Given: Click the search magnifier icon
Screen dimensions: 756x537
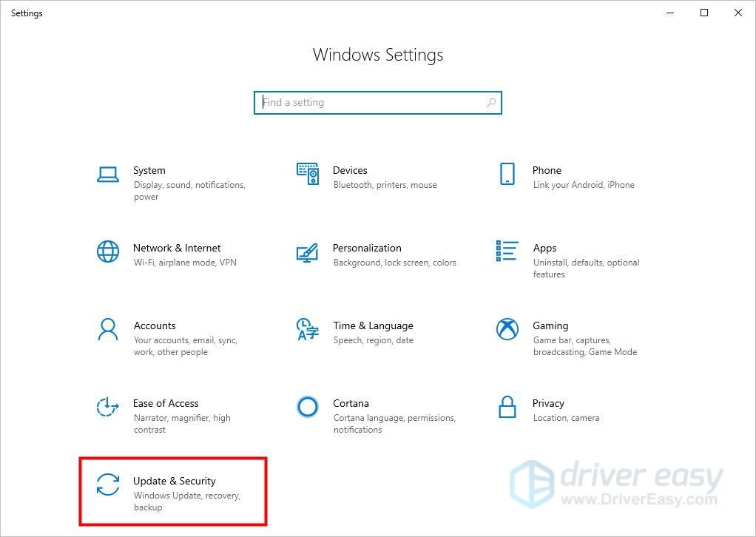Looking at the screenshot, I should point(491,102).
